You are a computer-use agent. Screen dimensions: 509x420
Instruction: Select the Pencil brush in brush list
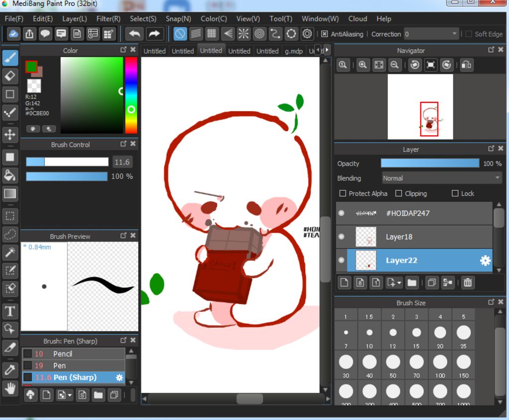(74, 353)
